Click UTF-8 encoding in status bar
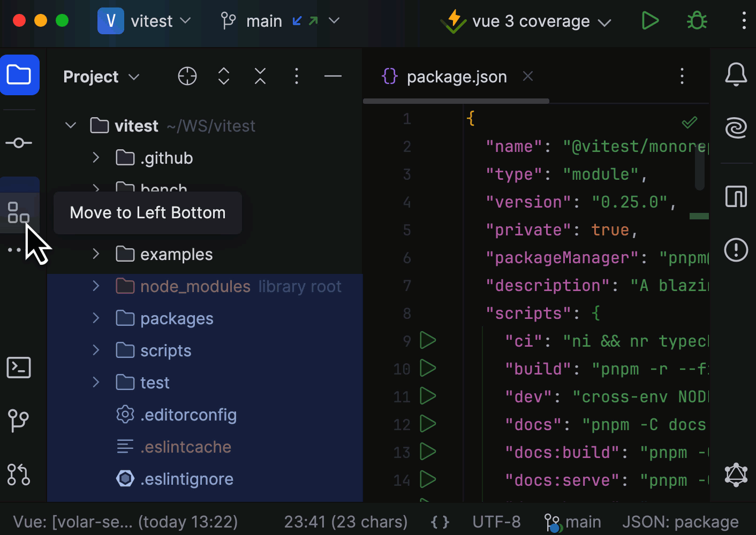This screenshot has width=756, height=535. click(496, 522)
